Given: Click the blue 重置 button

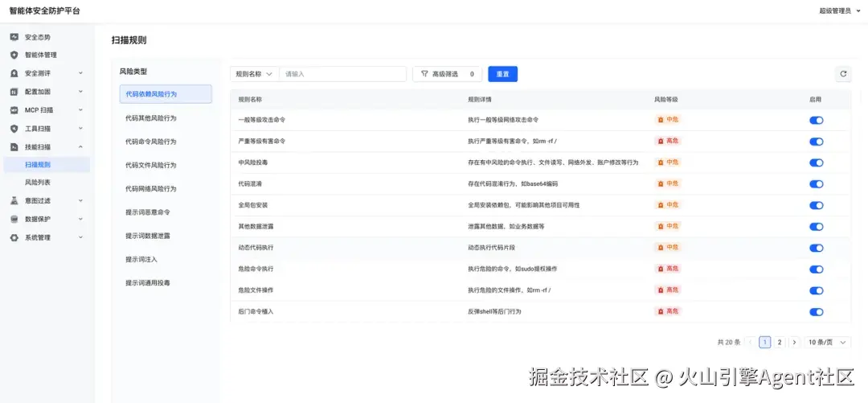Looking at the screenshot, I should tap(502, 74).
